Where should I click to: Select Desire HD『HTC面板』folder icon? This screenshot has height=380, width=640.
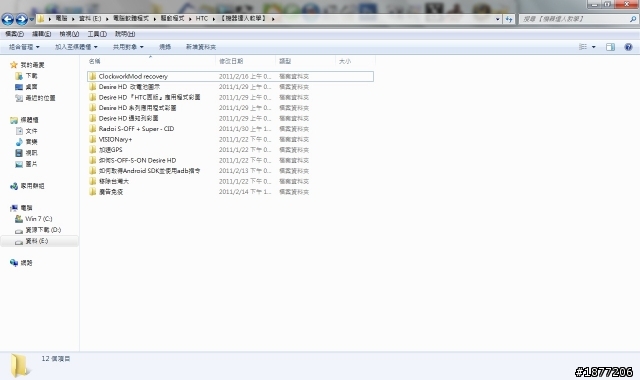click(93, 97)
